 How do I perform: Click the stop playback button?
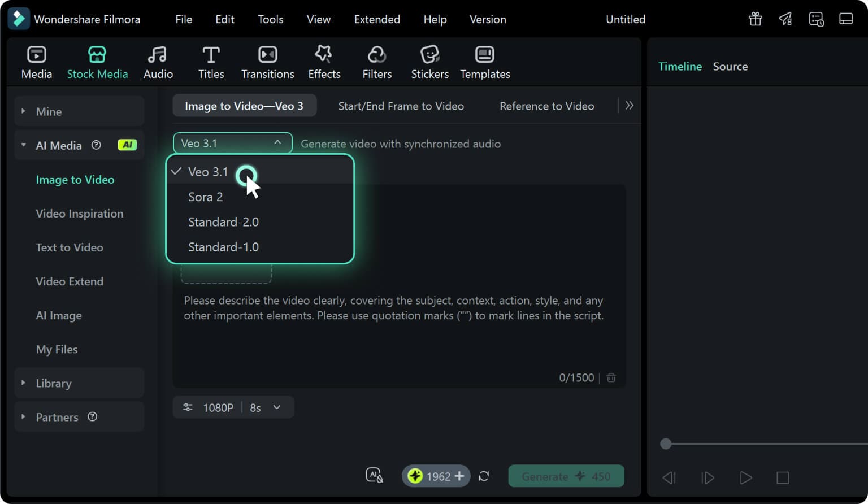pyautogui.click(x=783, y=478)
